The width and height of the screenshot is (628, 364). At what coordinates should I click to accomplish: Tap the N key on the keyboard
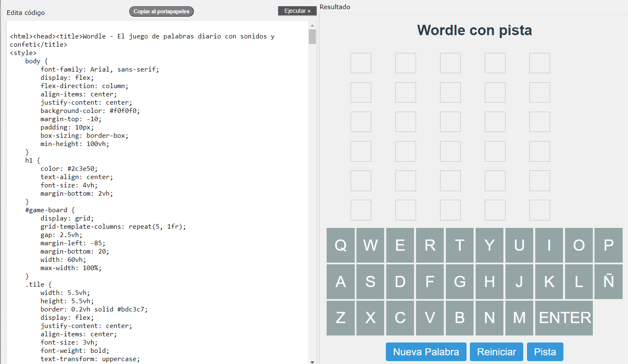(490, 318)
